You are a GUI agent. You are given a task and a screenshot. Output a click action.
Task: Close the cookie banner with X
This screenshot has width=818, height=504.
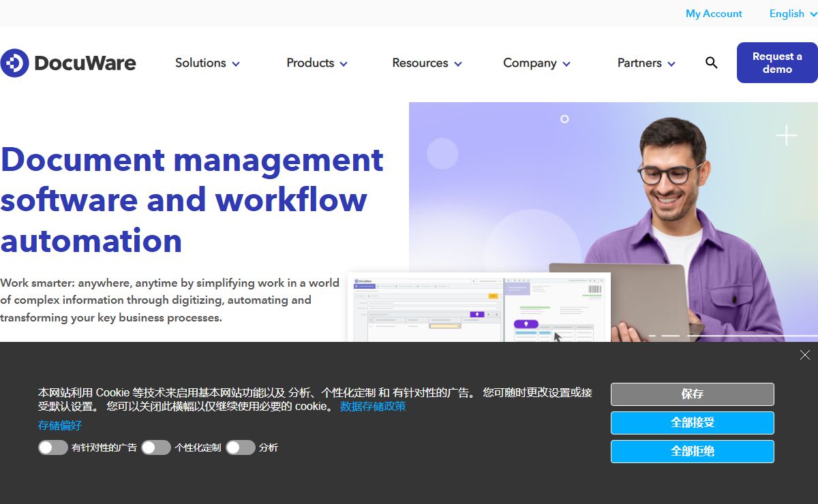[805, 355]
